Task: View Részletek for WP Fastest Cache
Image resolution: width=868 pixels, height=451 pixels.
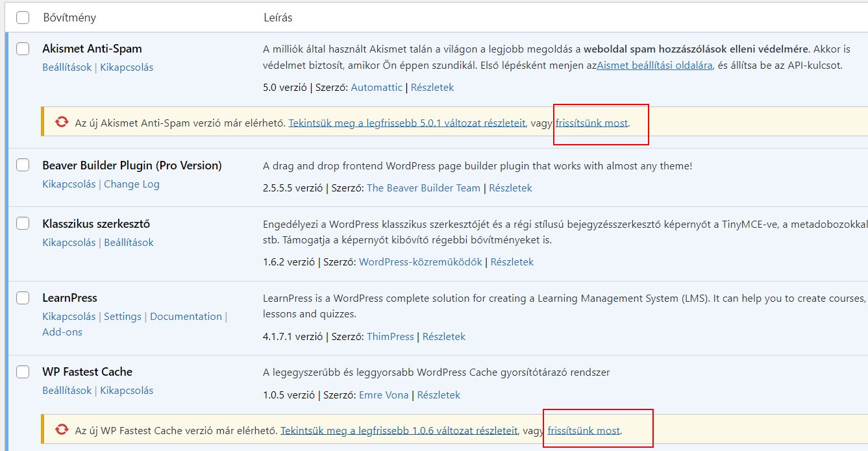Action: 439,395
